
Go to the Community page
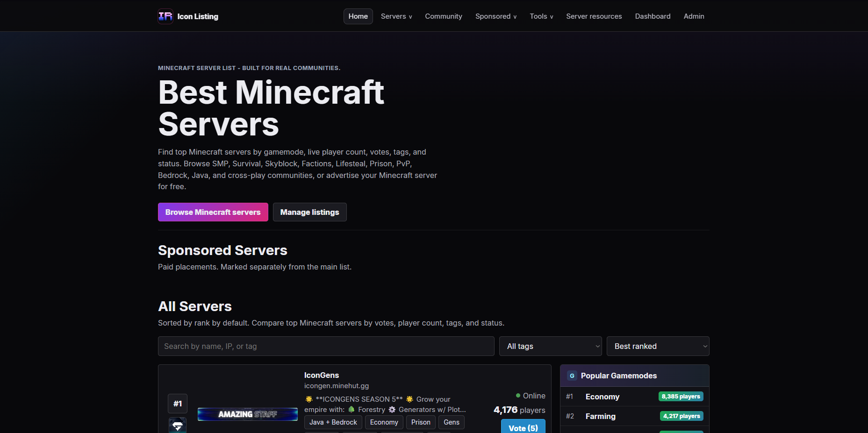(444, 16)
